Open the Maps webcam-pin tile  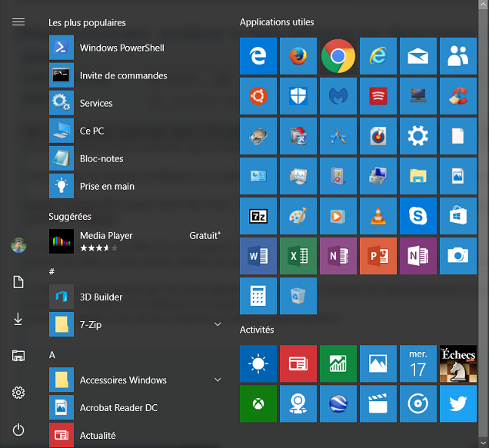pos(298,403)
